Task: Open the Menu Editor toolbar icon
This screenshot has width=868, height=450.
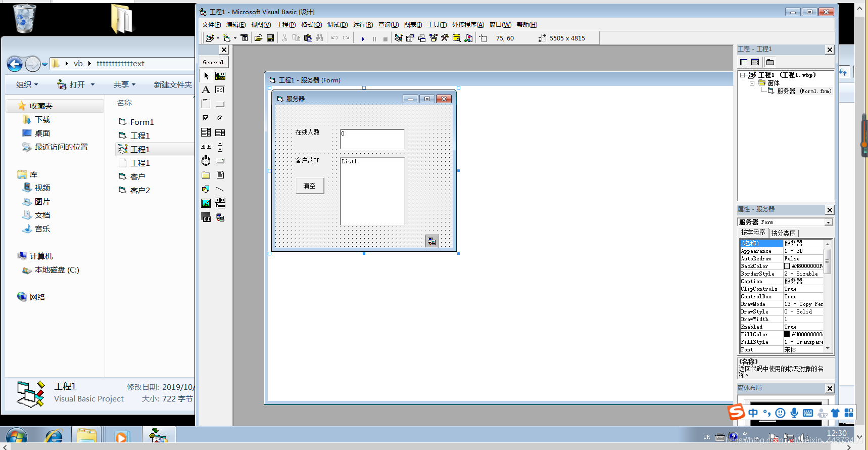Action: tap(245, 38)
